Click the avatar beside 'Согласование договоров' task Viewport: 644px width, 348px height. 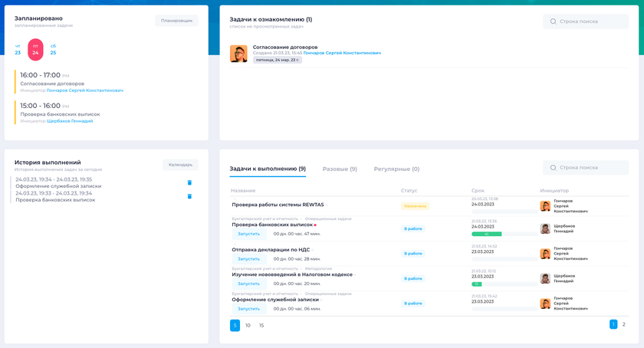click(x=238, y=54)
